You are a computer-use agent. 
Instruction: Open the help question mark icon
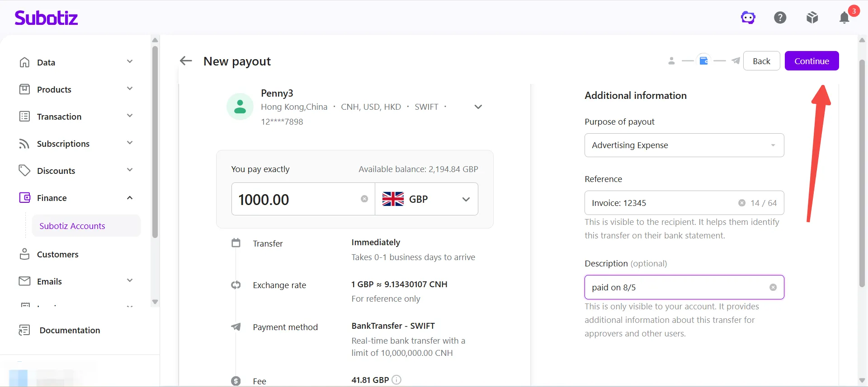pyautogui.click(x=780, y=18)
